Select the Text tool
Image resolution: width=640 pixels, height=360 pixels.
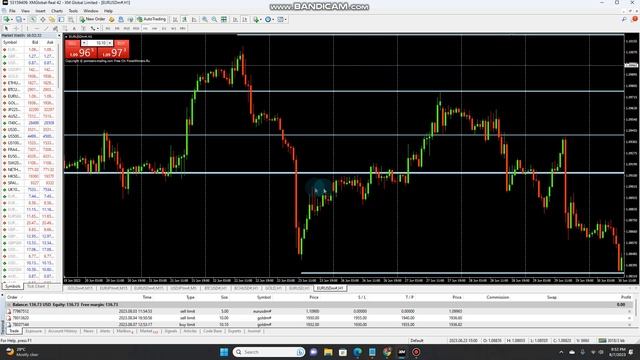click(74, 28)
